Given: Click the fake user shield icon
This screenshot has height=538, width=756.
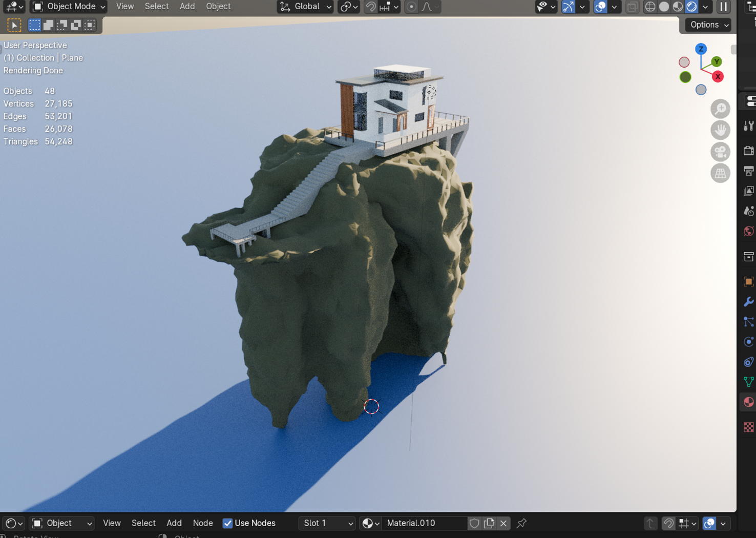Looking at the screenshot, I should click(x=474, y=523).
